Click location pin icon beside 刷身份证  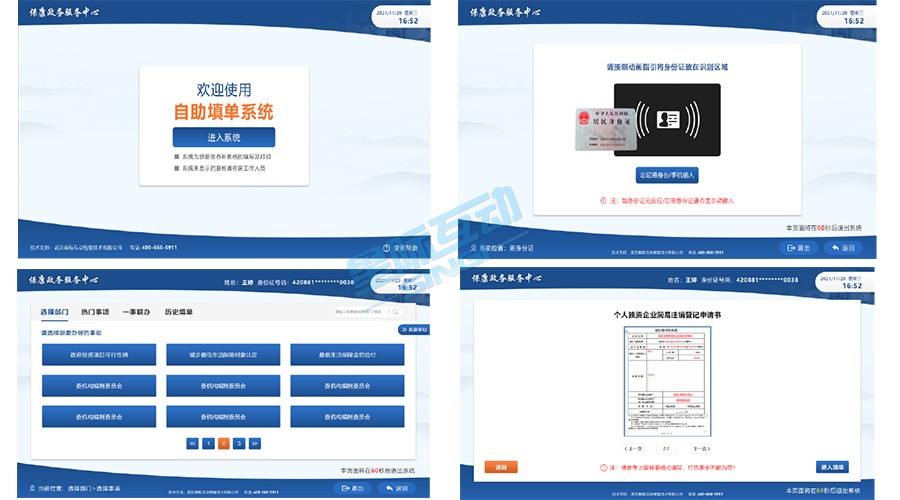click(474, 248)
